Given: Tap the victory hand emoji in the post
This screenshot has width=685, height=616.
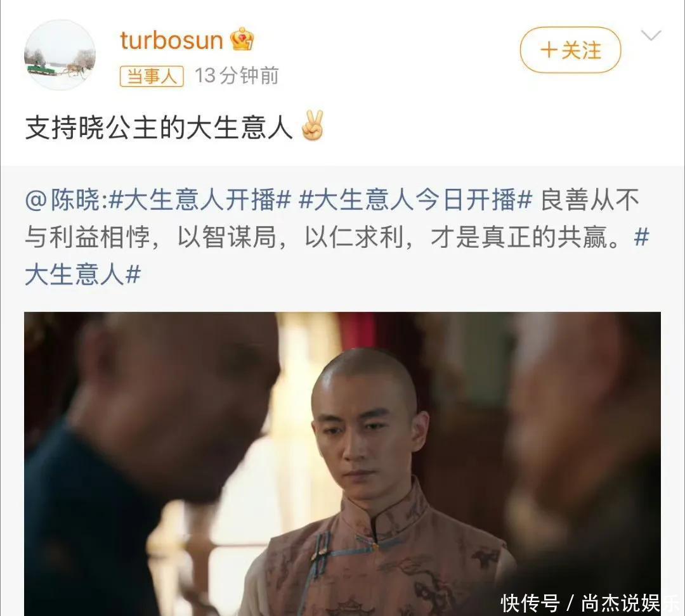Looking at the screenshot, I should 313,125.
